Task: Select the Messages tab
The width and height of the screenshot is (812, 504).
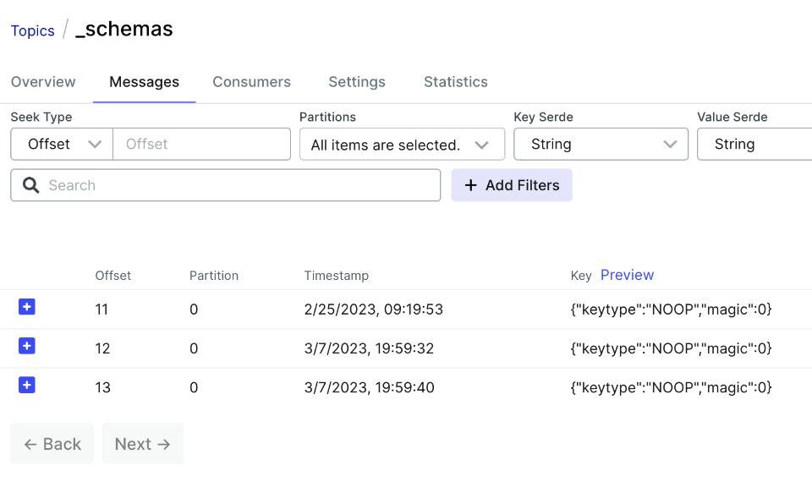Action: point(144,82)
